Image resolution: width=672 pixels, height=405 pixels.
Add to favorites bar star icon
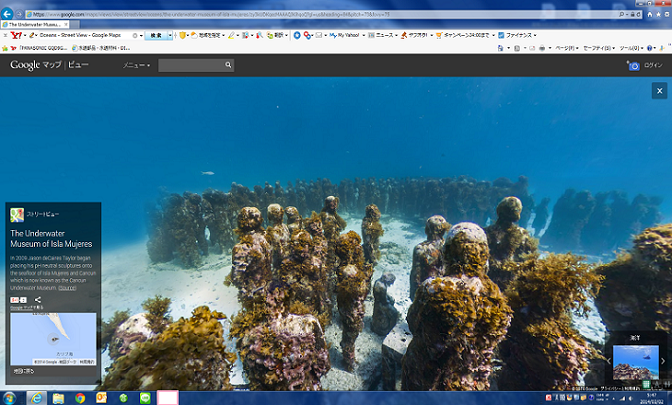[5, 48]
